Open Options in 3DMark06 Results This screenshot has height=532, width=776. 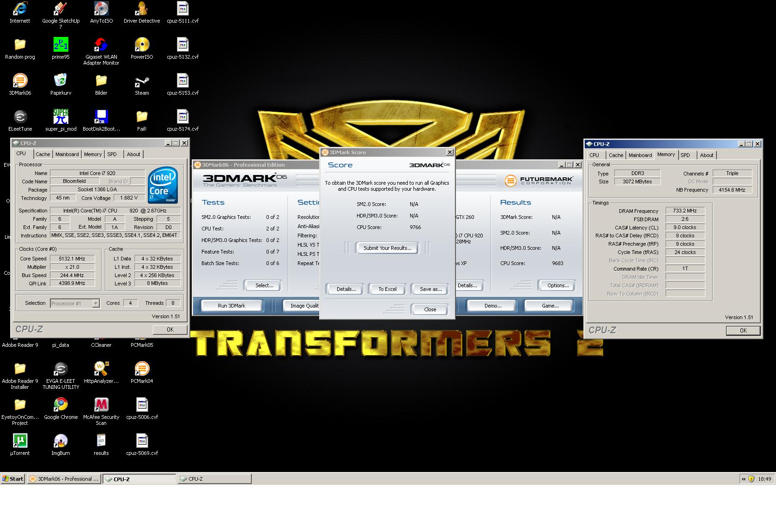[x=558, y=285]
